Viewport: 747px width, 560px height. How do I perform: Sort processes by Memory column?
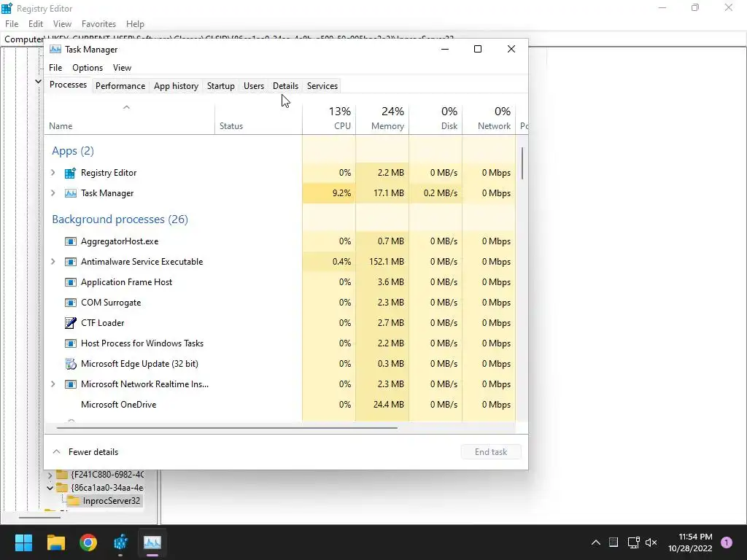(382, 118)
